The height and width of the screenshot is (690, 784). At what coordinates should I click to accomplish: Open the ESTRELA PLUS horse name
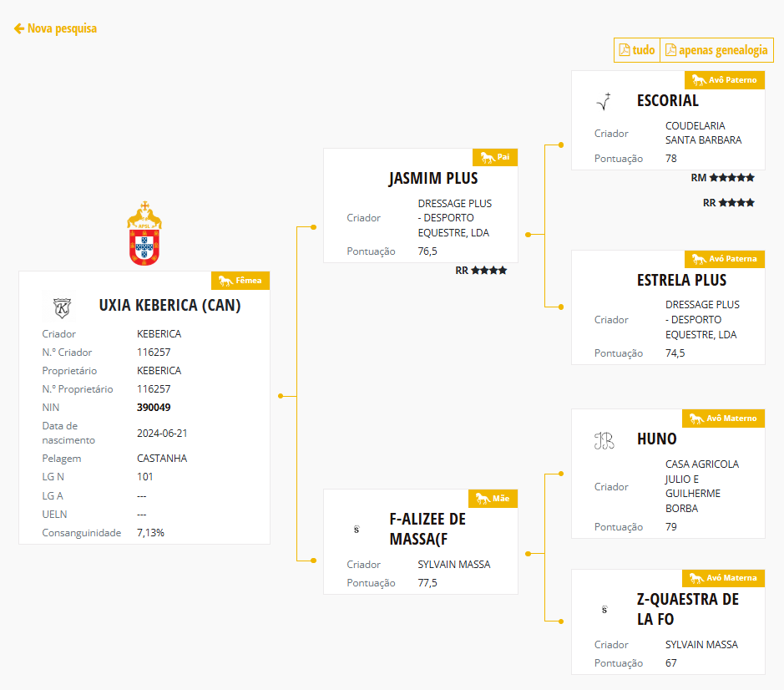pyautogui.click(x=681, y=280)
